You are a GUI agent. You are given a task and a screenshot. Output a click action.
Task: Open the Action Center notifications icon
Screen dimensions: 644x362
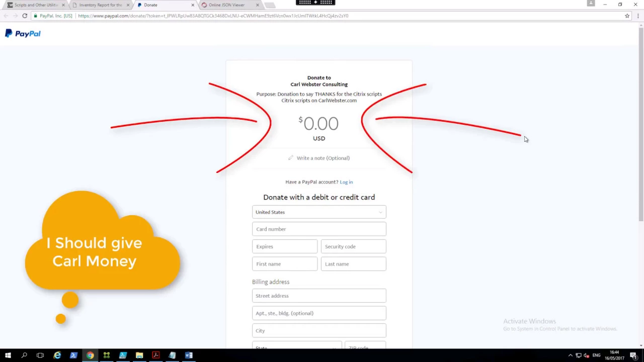point(633,355)
